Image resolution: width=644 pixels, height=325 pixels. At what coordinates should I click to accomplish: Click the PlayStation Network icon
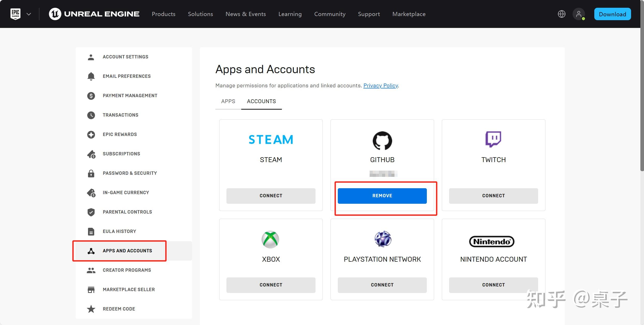coord(382,239)
